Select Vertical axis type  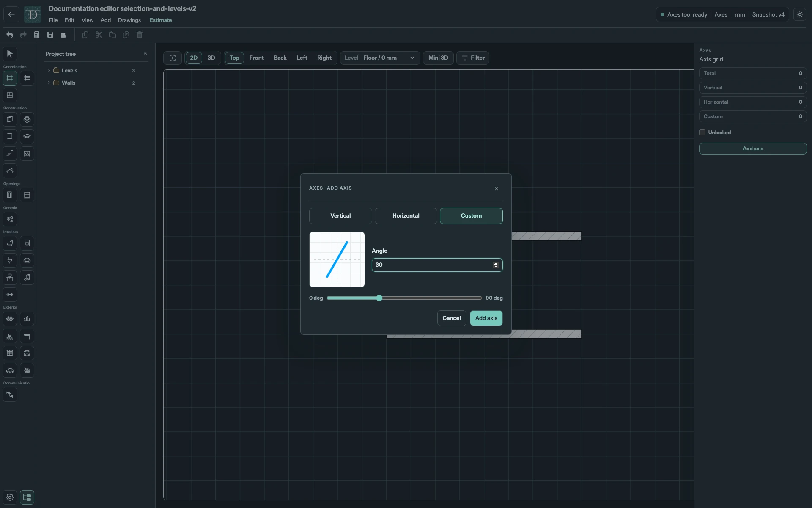(340, 216)
